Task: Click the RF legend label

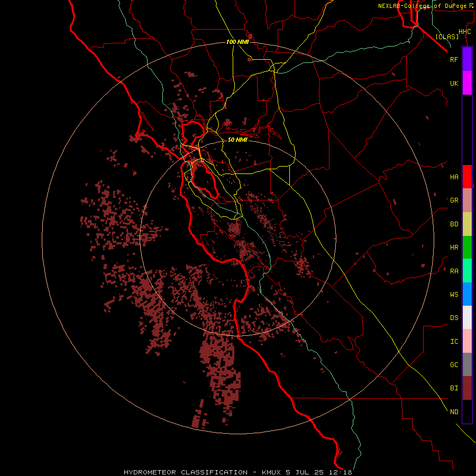Action: click(454, 59)
